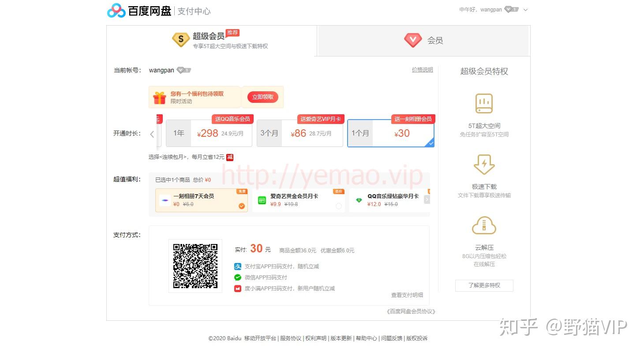Open the 问题反馈 footer link
The width and height of the screenshot is (644, 353).
(392, 338)
